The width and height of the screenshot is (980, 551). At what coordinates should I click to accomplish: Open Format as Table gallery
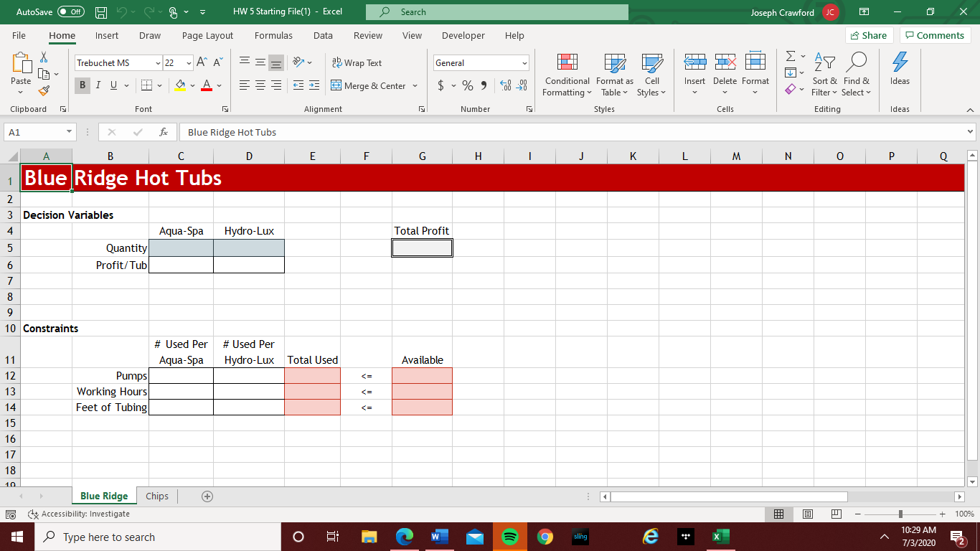tap(614, 75)
